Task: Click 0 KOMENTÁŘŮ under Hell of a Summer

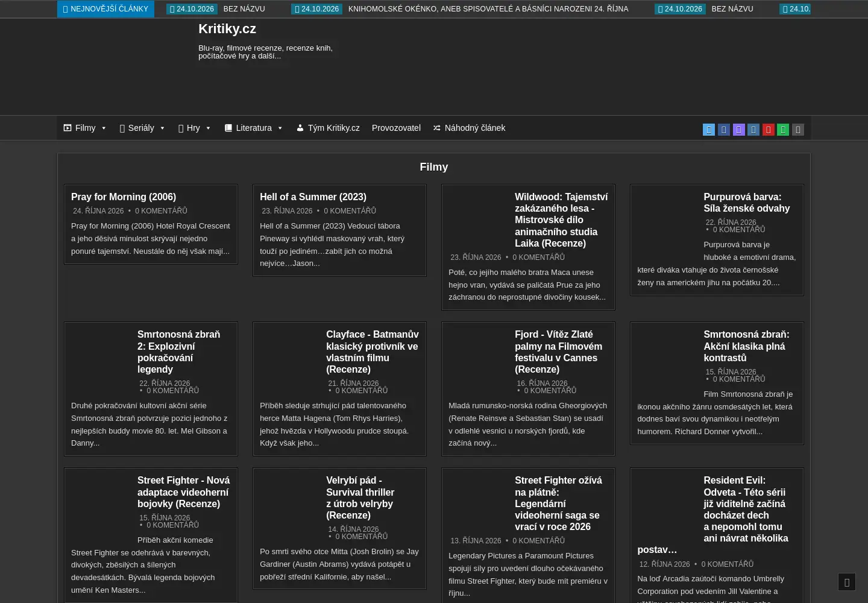Action: (x=350, y=211)
